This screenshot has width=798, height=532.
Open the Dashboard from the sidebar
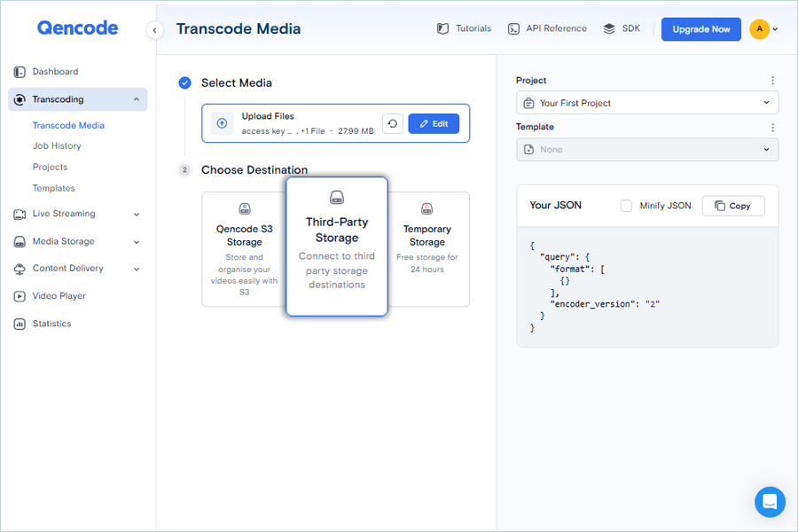point(55,72)
